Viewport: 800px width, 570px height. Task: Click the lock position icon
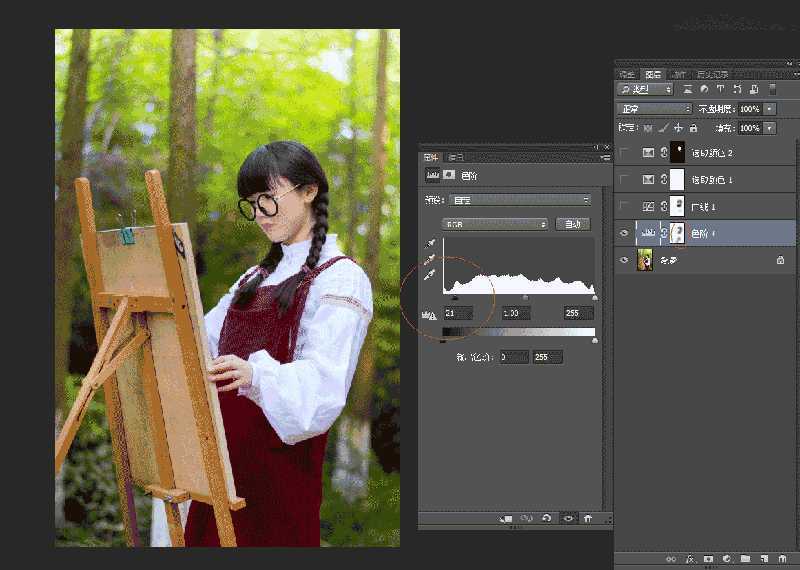pyautogui.click(x=678, y=128)
